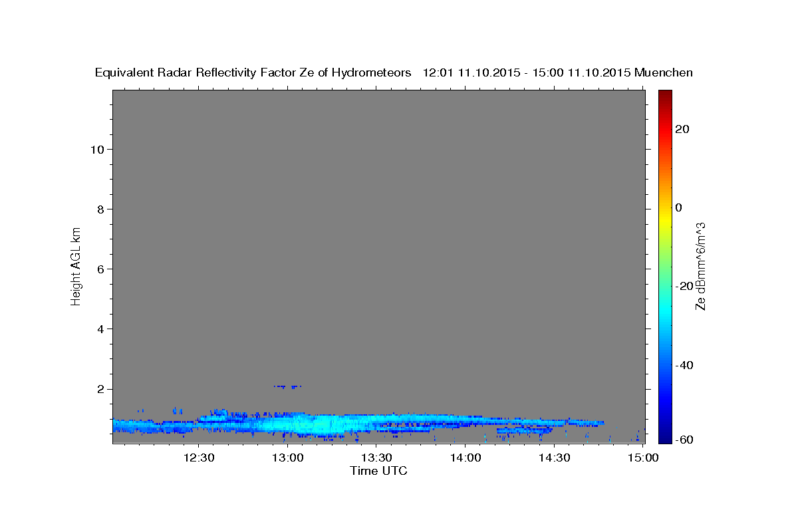Click the date range text '12:01 11.10.2015 - 15:00 11.10.2015 Muenchen'
Screen dimensions: 798x532
click(558, 72)
